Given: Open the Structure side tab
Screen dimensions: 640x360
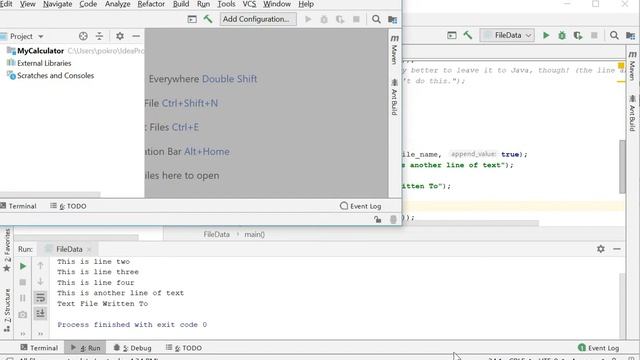Looking at the screenshot, I should point(7,310).
